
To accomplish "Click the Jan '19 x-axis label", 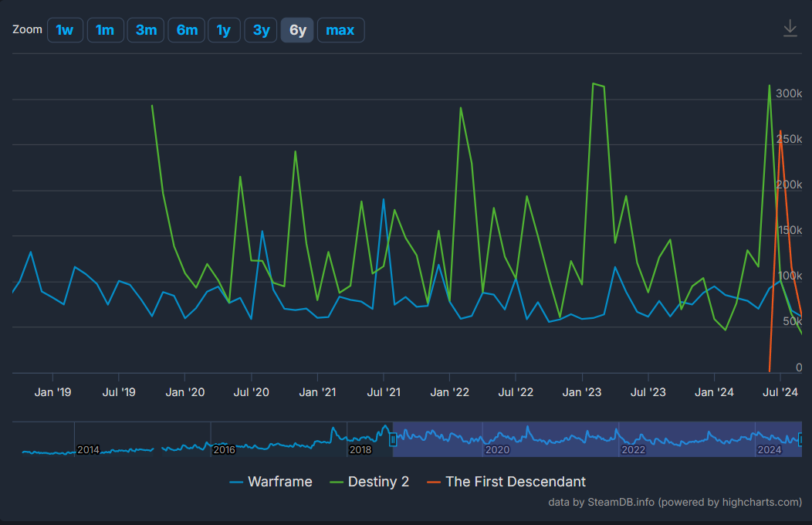I will [x=52, y=392].
